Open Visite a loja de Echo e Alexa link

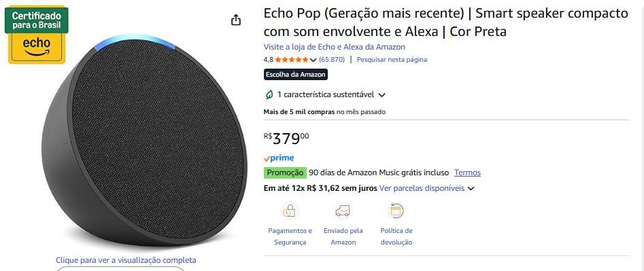click(x=335, y=47)
